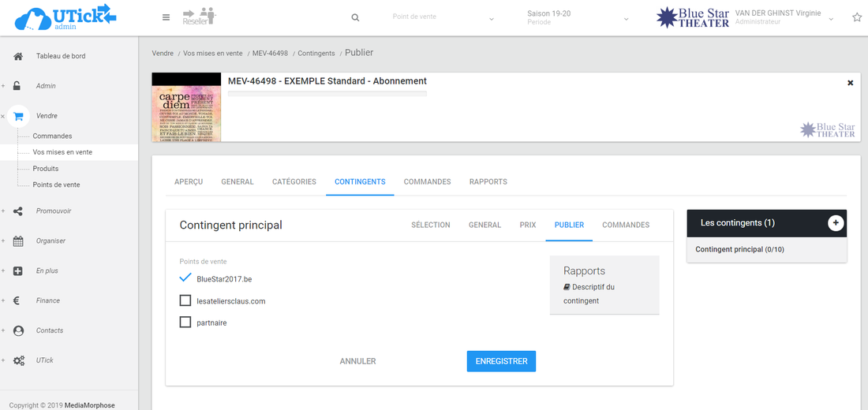This screenshot has width=868, height=410.
Task: Add a contingent with plus icon
Action: [x=835, y=223]
